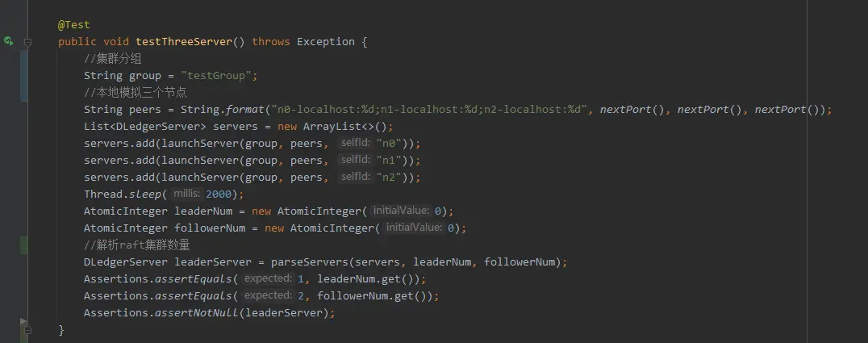Click the "testGroup" string literal
The image size is (868, 343).
point(216,75)
